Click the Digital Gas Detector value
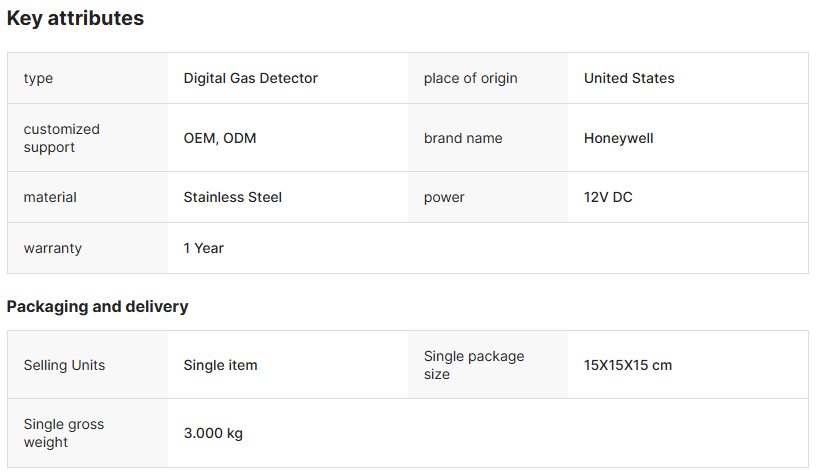The height and width of the screenshot is (476, 819). coord(250,78)
